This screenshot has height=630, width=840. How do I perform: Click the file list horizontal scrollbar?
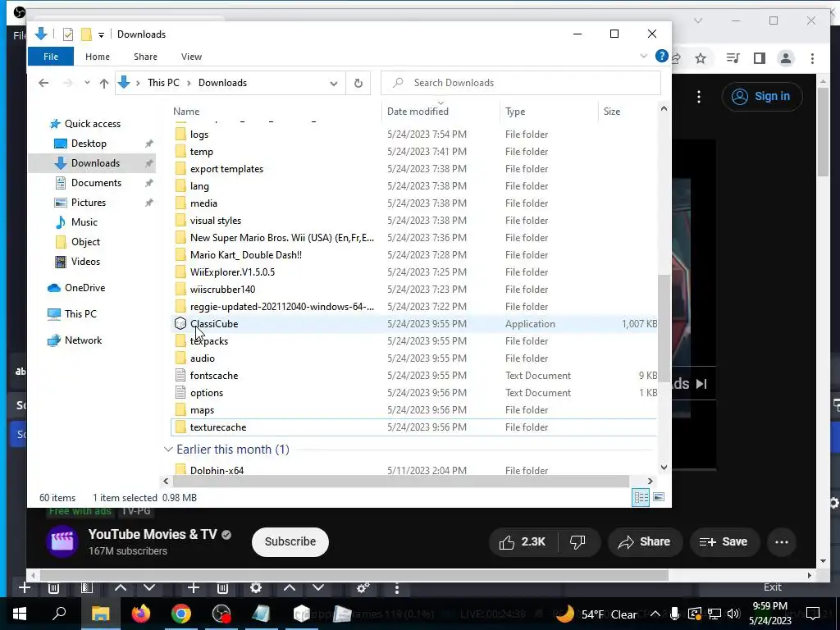coord(400,481)
